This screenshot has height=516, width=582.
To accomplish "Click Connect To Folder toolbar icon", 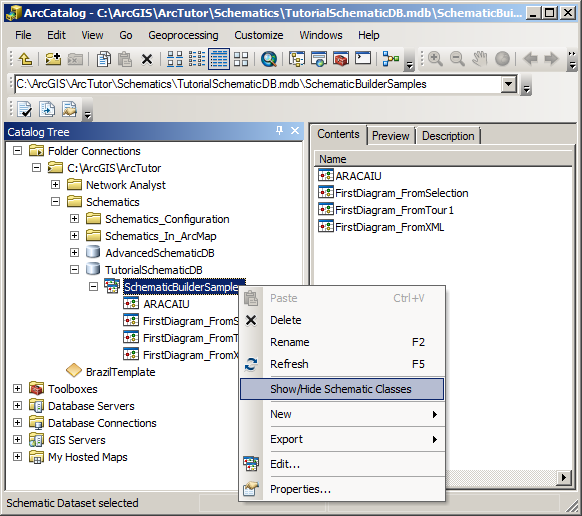I will [53, 59].
